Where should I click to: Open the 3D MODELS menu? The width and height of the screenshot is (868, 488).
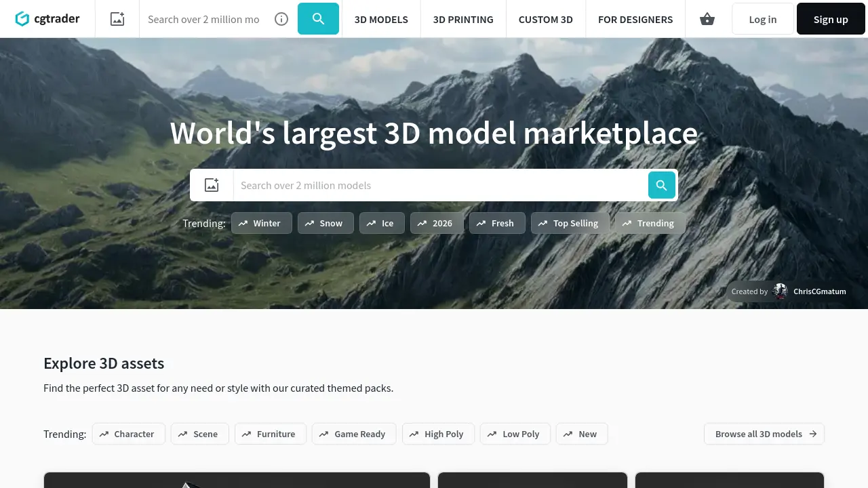click(x=381, y=19)
